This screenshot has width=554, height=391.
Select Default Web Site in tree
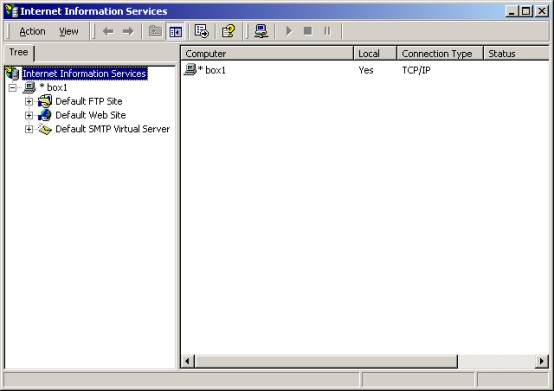click(90, 115)
